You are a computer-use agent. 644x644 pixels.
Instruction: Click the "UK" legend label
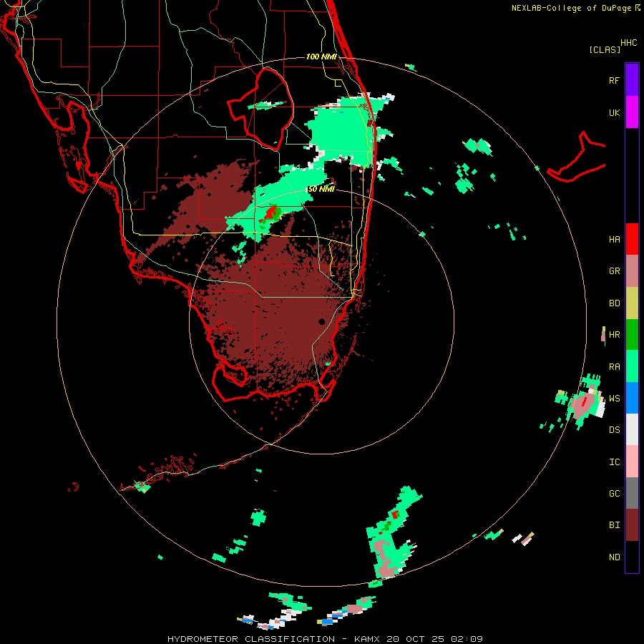pyautogui.click(x=614, y=113)
